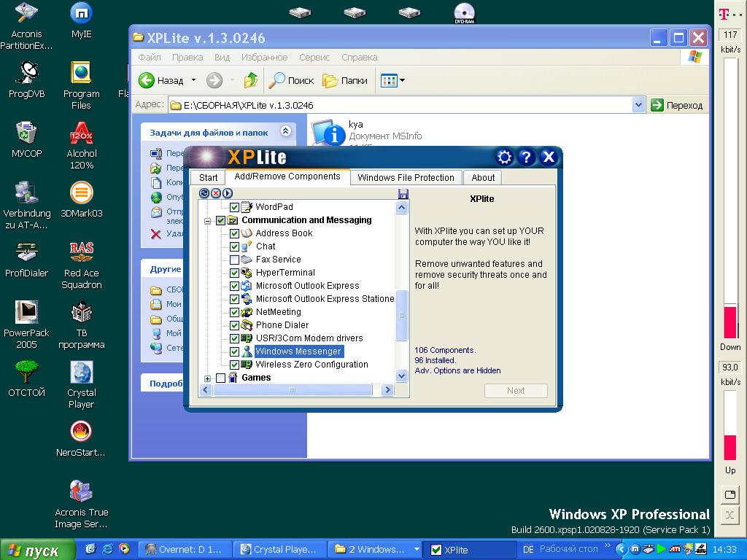Select the ProfiDialer desktop icon

(x=27, y=259)
